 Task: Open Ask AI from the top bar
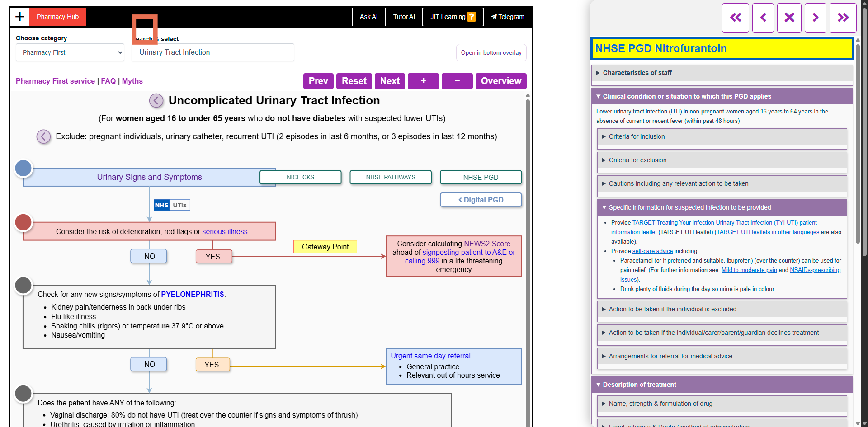point(368,17)
